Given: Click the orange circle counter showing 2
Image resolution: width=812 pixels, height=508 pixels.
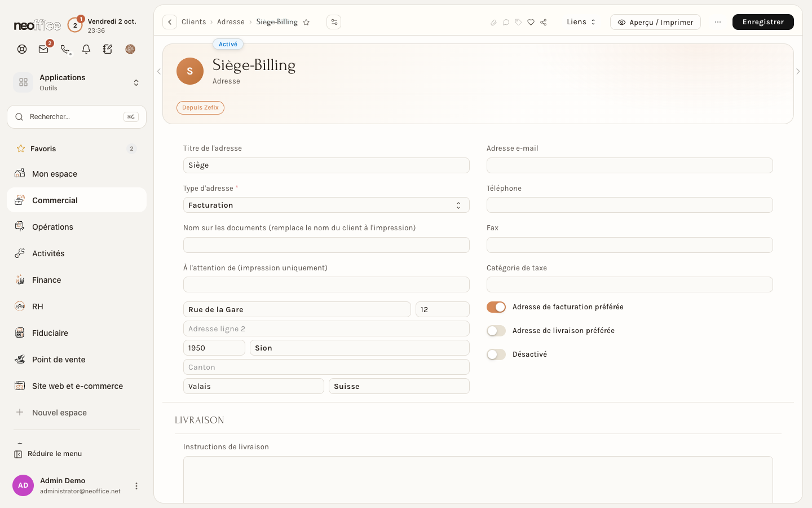Looking at the screenshot, I should [74, 25].
